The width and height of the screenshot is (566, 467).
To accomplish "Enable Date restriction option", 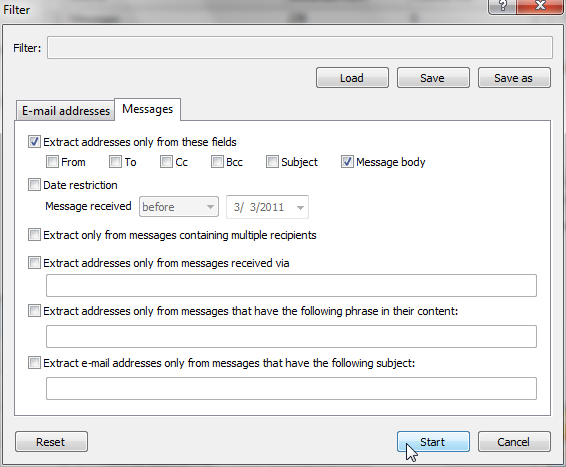I will [34, 185].
